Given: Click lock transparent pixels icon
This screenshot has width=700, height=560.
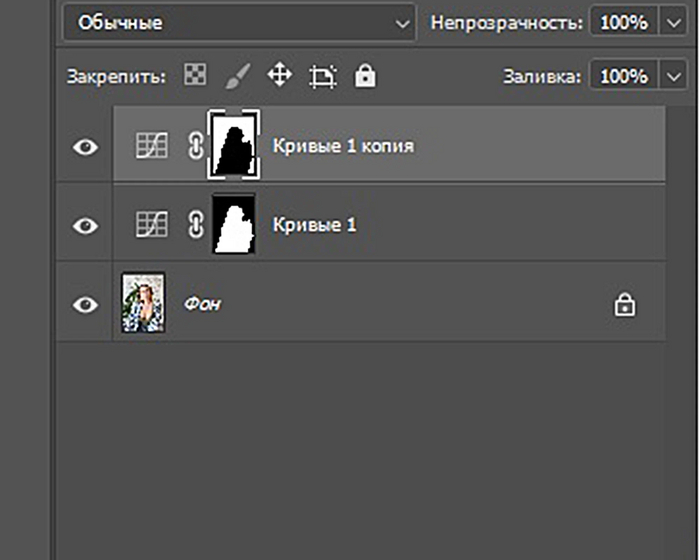Looking at the screenshot, I should coord(195,75).
